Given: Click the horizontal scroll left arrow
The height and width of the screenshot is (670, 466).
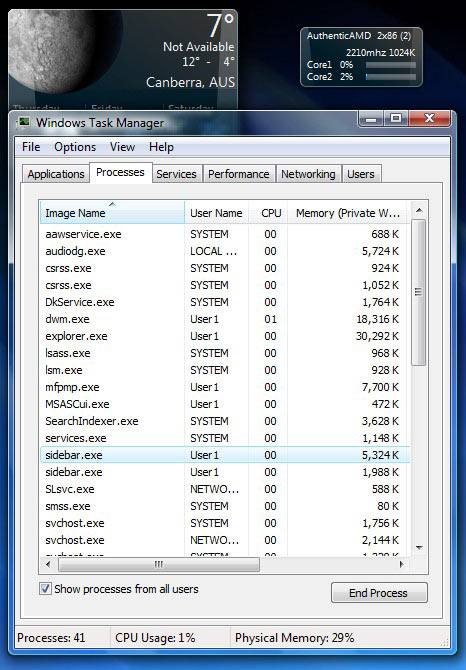Looking at the screenshot, I should tap(48, 564).
